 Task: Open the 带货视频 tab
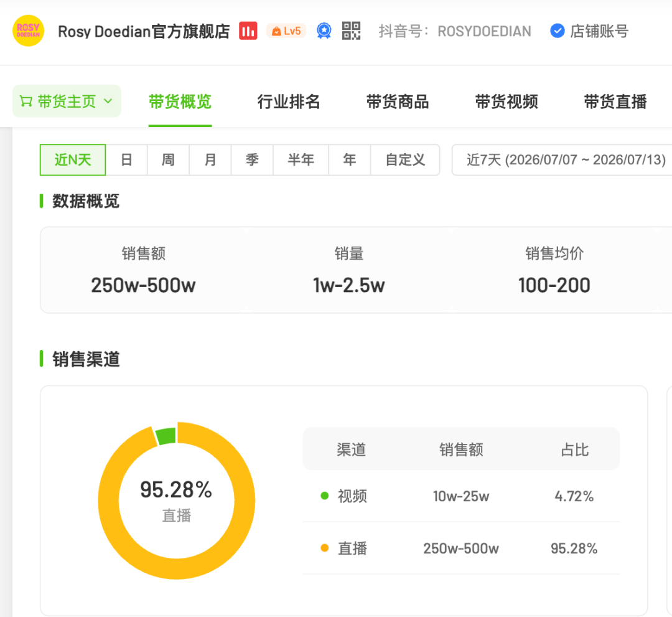click(506, 102)
